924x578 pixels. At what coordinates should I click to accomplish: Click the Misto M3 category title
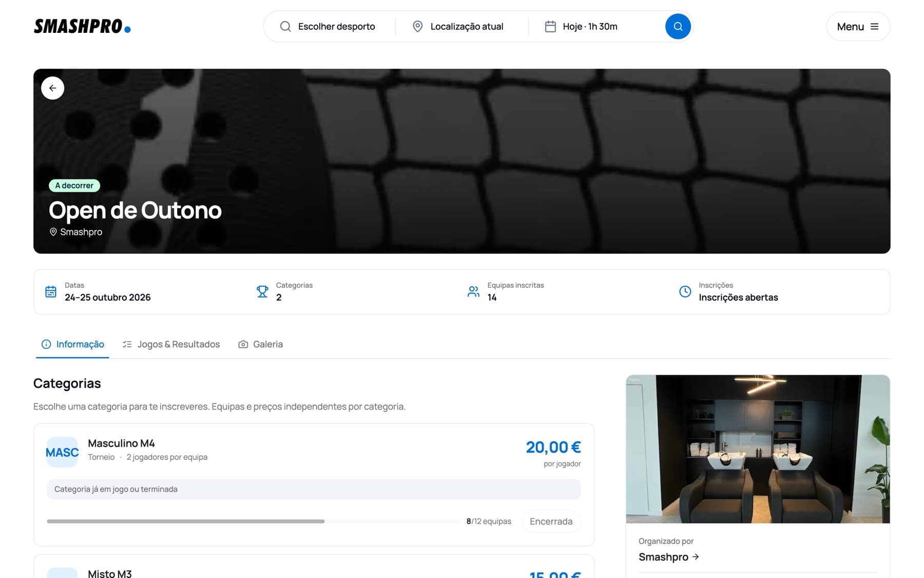click(x=110, y=573)
